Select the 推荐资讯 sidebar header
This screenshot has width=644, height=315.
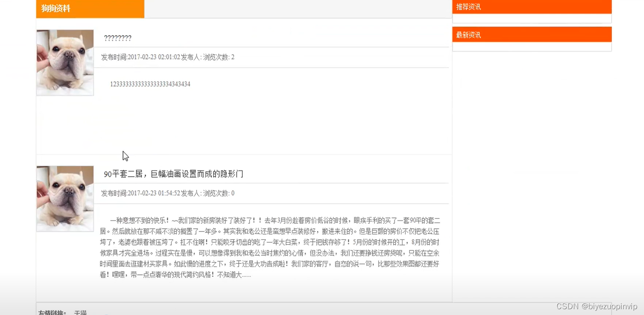pos(532,7)
